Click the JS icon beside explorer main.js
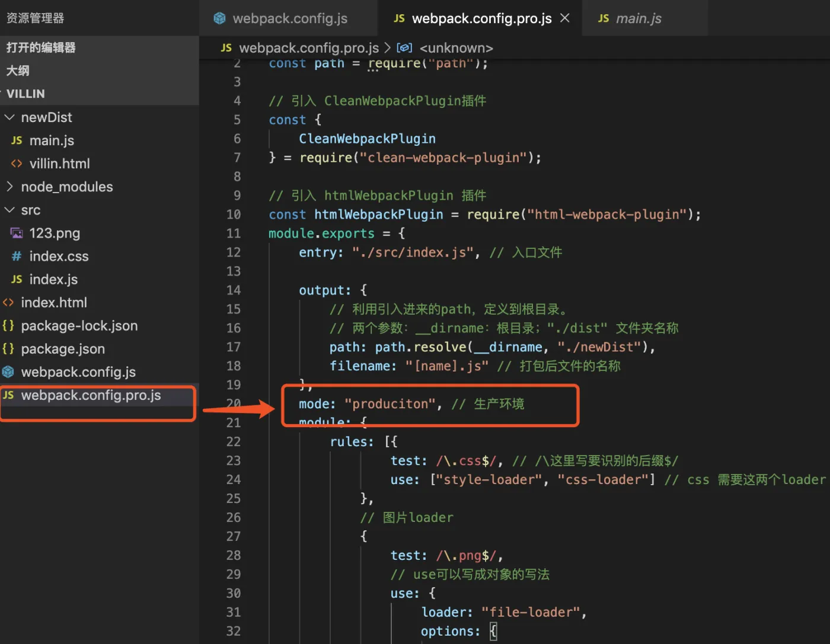The width and height of the screenshot is (830, 644). (17, 140)
